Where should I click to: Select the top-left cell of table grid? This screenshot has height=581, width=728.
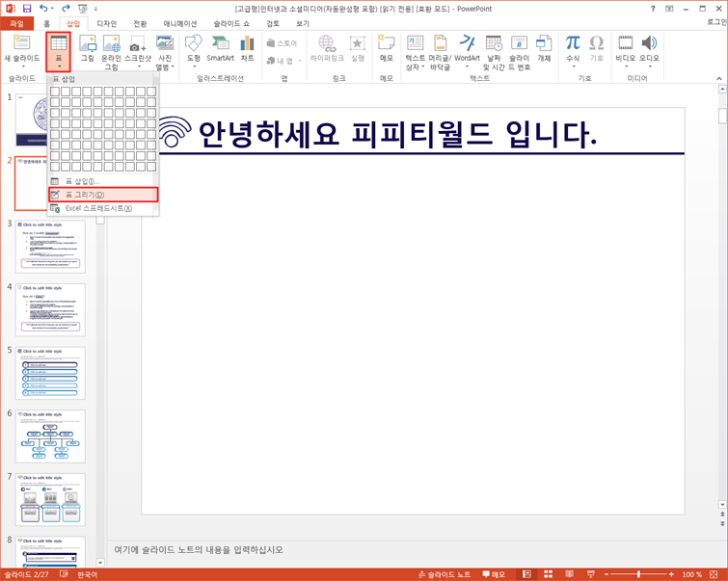coord(55,92)
